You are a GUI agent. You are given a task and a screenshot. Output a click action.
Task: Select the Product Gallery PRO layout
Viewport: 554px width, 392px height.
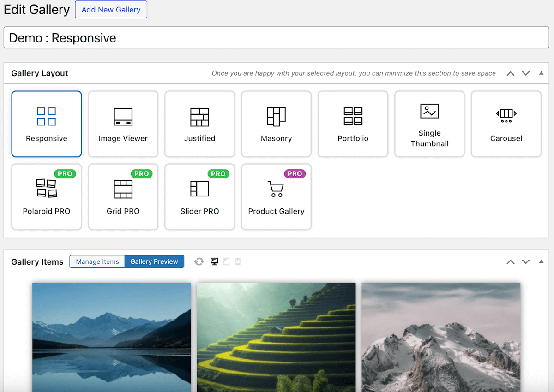click(x=276, y=197)
